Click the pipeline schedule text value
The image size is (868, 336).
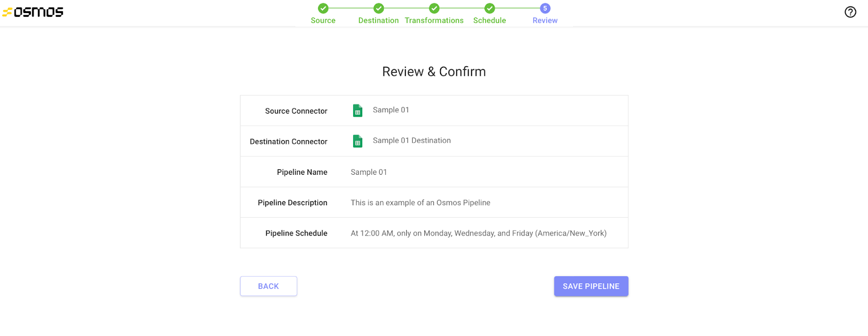[478, 233]
